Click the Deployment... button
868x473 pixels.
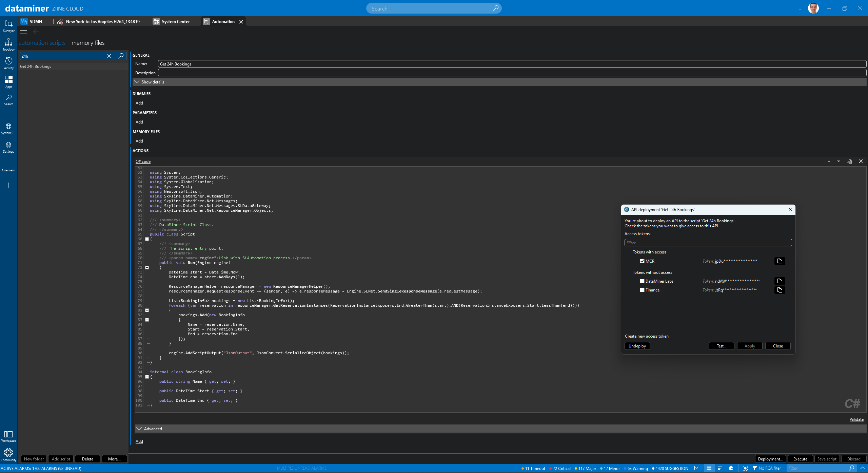coord(771,459)
